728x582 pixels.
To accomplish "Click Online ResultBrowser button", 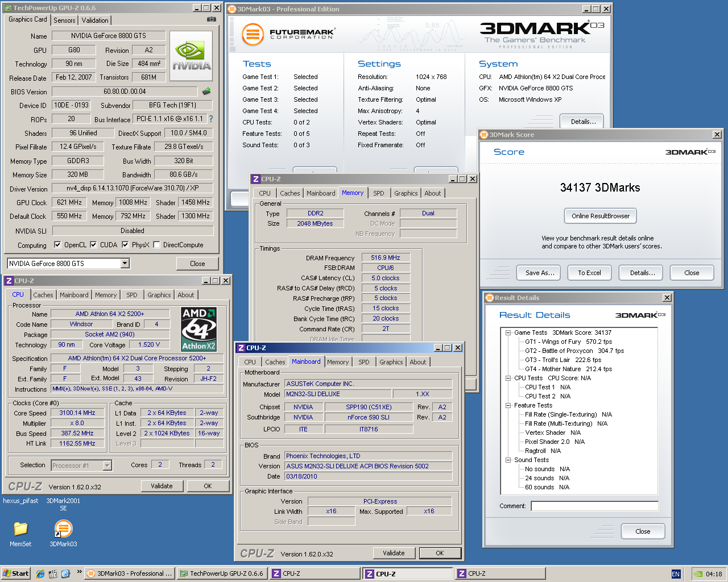I will tap(601, 216).
